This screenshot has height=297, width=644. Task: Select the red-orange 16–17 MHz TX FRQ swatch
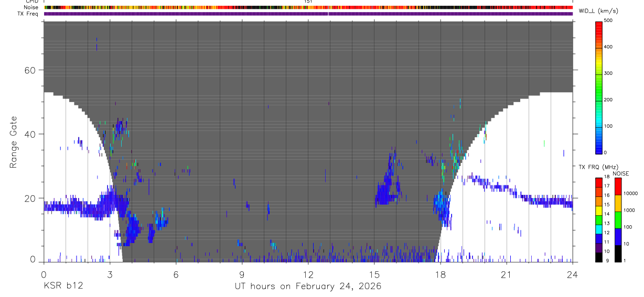click(598, 192)
